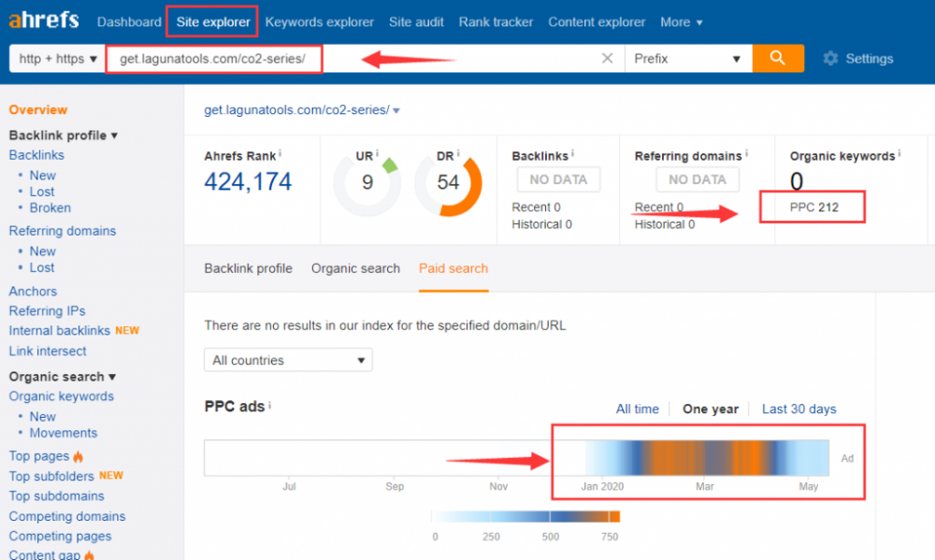This screenshot has width=935, height=560.
Task: Click info icon next to Ahrefs Rank
Action: point(280,153)
